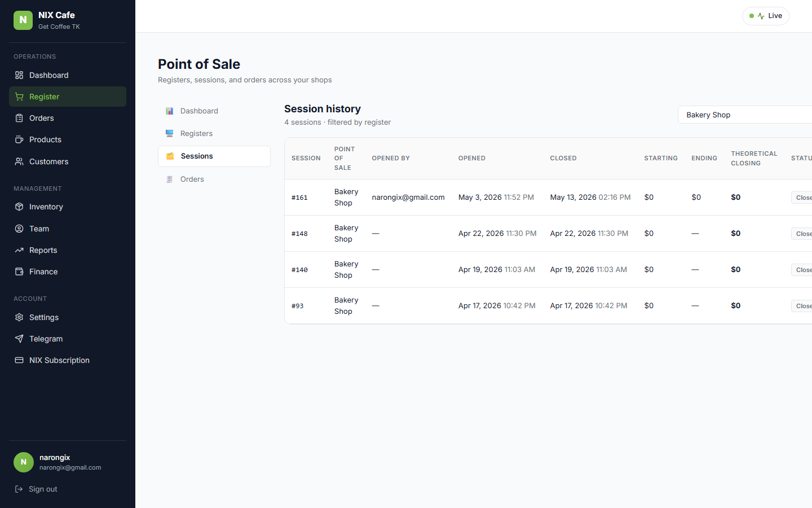Open Finance under Management
Image resolution: width=812 pixels, height=508 pixels.
68,271
